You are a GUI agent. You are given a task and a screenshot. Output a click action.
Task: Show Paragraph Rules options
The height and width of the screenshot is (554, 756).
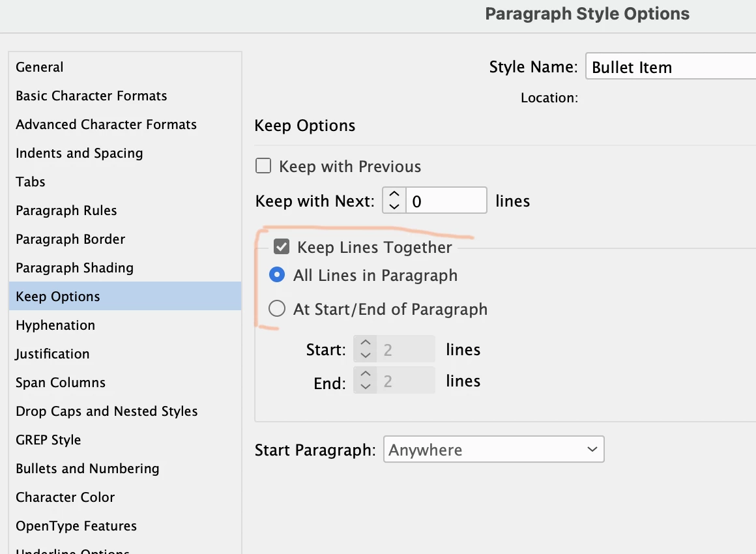[66, 211]
